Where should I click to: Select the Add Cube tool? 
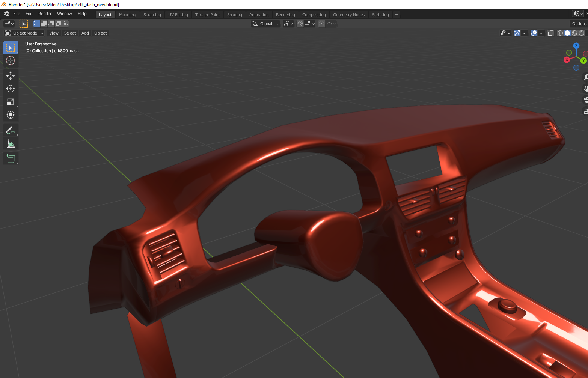11,158
